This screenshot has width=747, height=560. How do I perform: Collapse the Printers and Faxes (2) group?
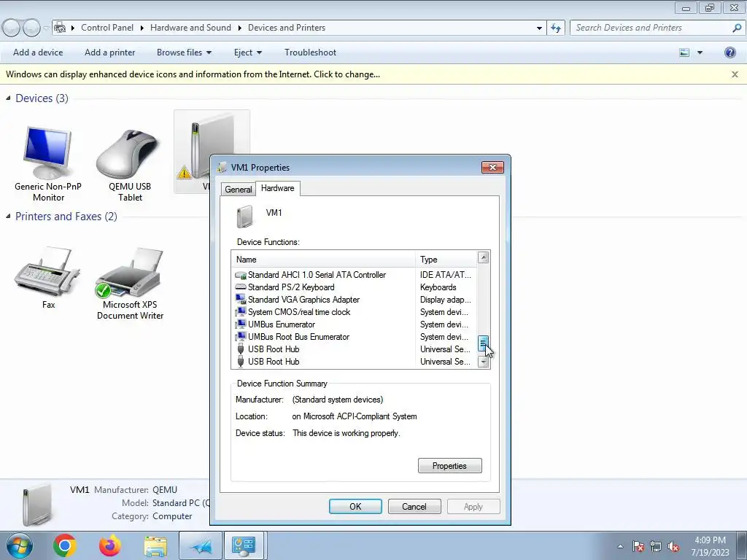click(8, 216)
